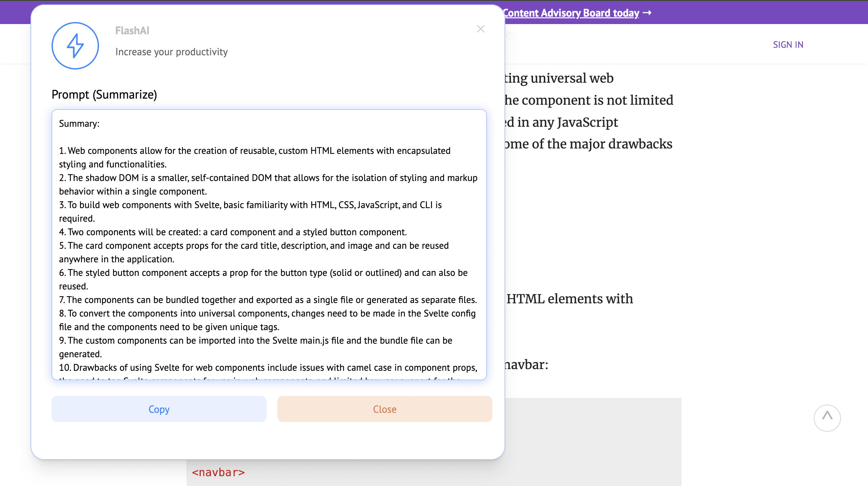Click summary point 4 about two components
The image size is (868, 486).
click(x=233, y=232)
